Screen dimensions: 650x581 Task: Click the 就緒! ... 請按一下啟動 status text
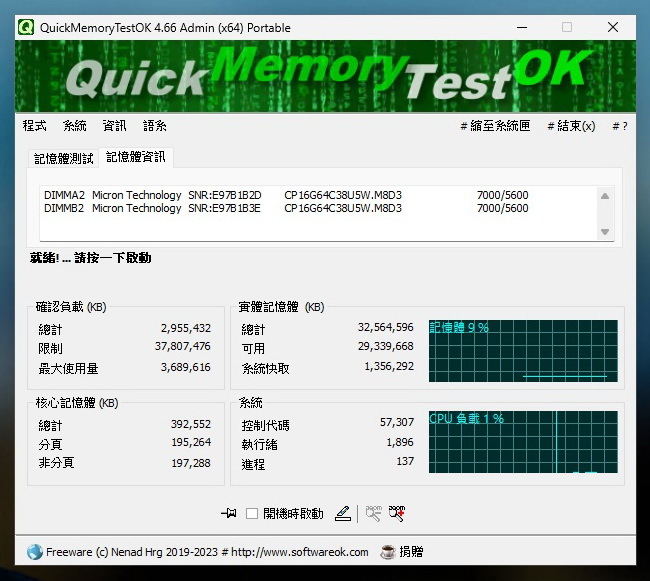[90, 258]
